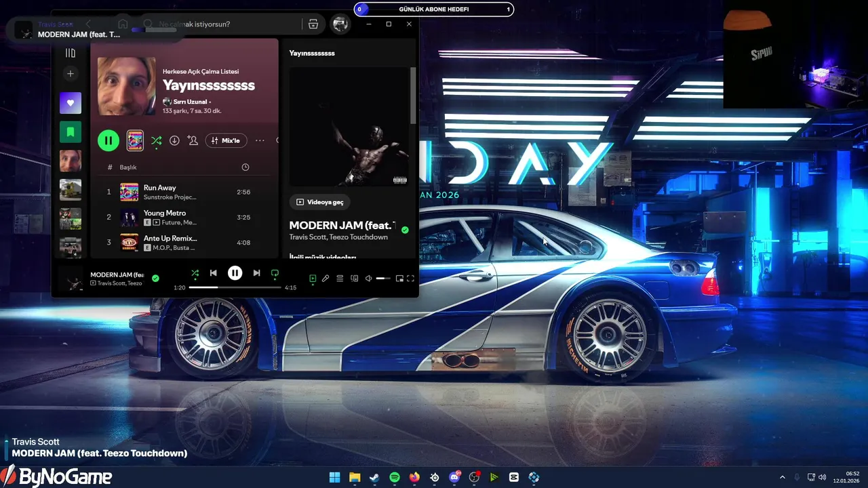The height and width of the screenshot is (488, 868).
Task: Collapse the library via the sidebar library icon
Action: 70,53
